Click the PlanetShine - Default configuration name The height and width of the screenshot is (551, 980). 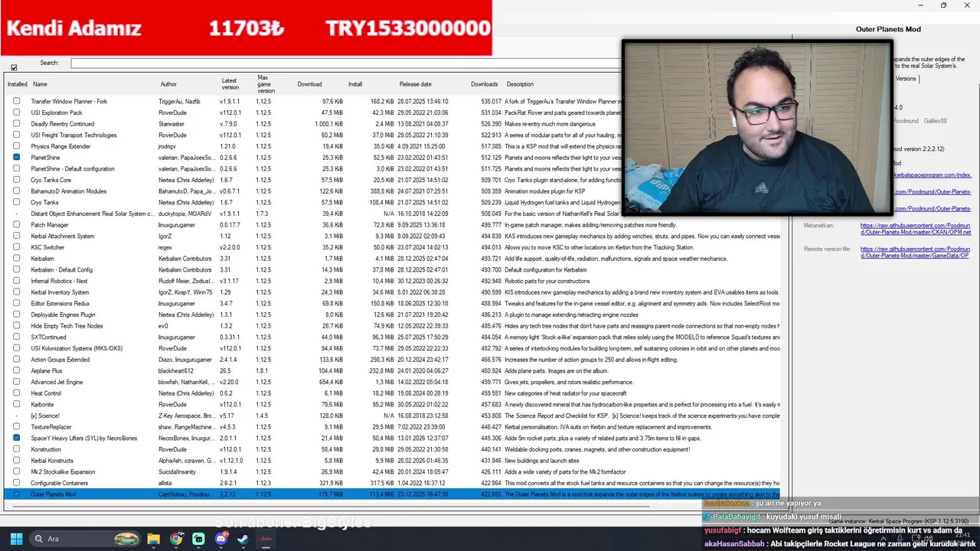(73, 169)
